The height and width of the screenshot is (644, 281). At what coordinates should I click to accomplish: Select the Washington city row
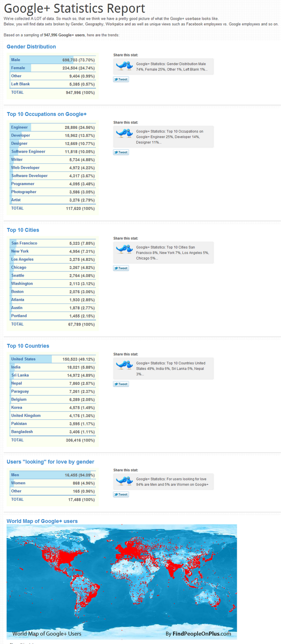[53, 284]
